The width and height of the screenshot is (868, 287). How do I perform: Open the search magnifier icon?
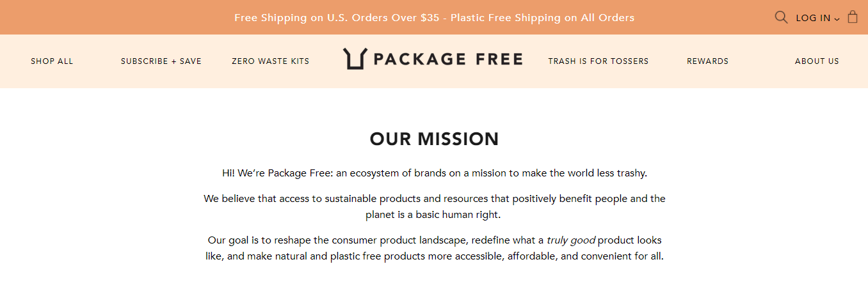781,17
